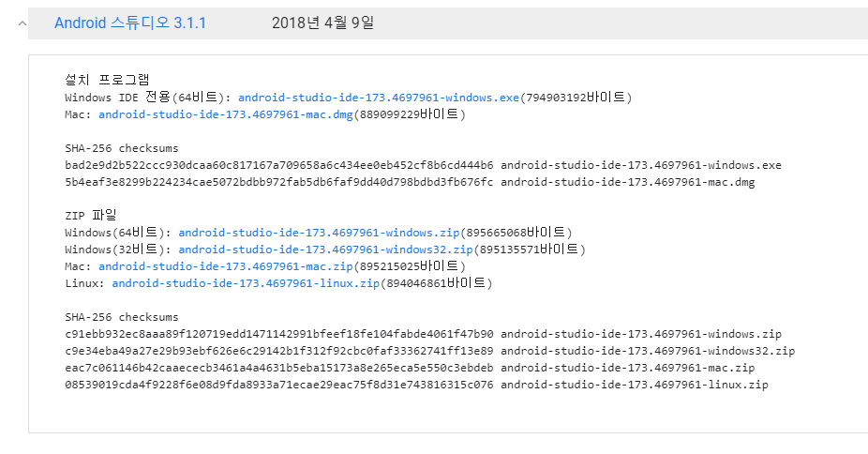This screenshot has width=868, height=454.
Task: Download android-studio-ide-173.4697961-windows.exe installer
Action: point(379,98)
